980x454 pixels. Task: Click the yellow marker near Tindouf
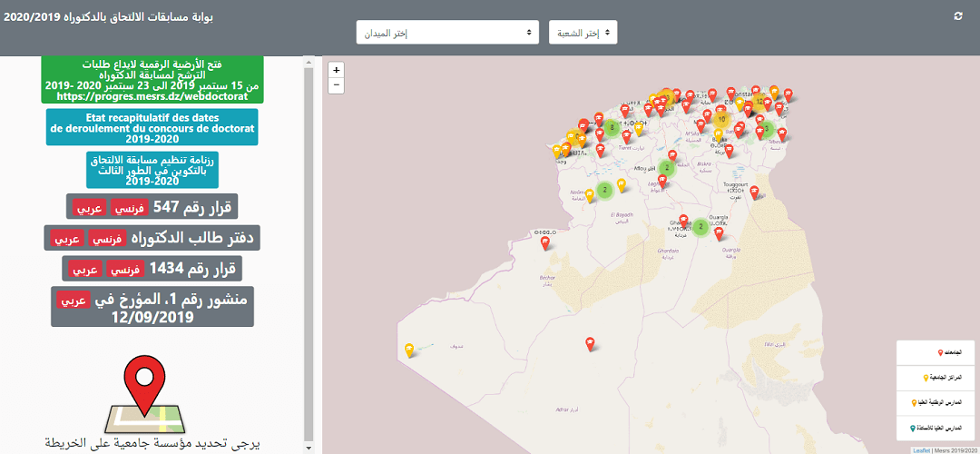coord(409,350)
